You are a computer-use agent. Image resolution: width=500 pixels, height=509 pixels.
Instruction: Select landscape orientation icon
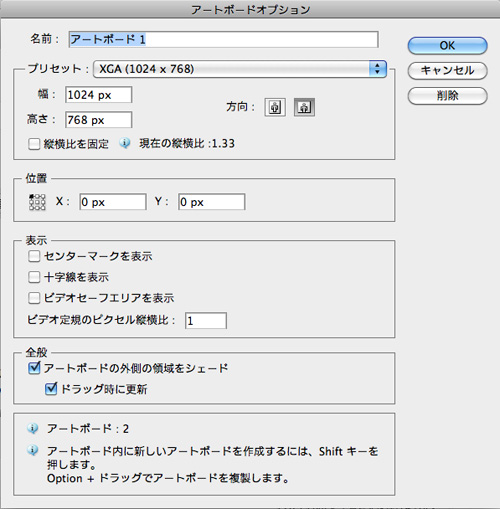[x=304, y=107]
